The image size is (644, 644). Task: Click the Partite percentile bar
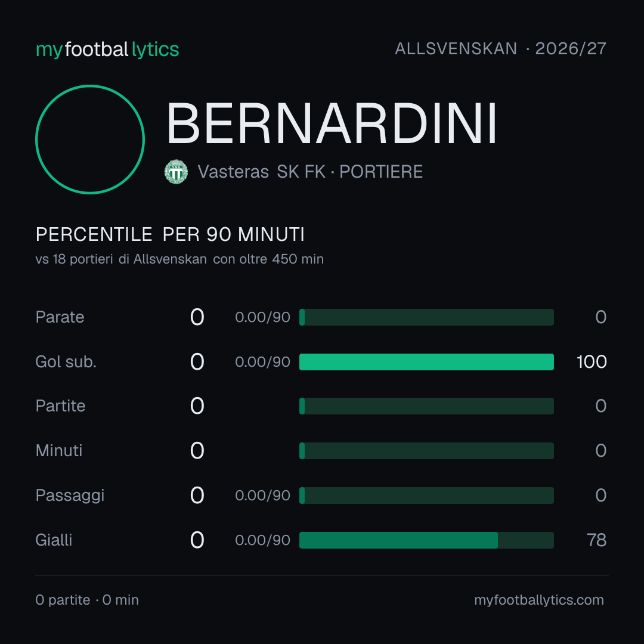coord(426,406)
